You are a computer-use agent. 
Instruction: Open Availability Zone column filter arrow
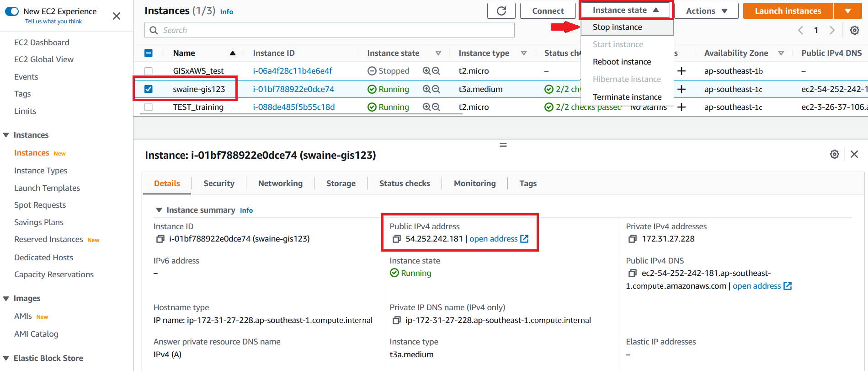tap(781, 53)
